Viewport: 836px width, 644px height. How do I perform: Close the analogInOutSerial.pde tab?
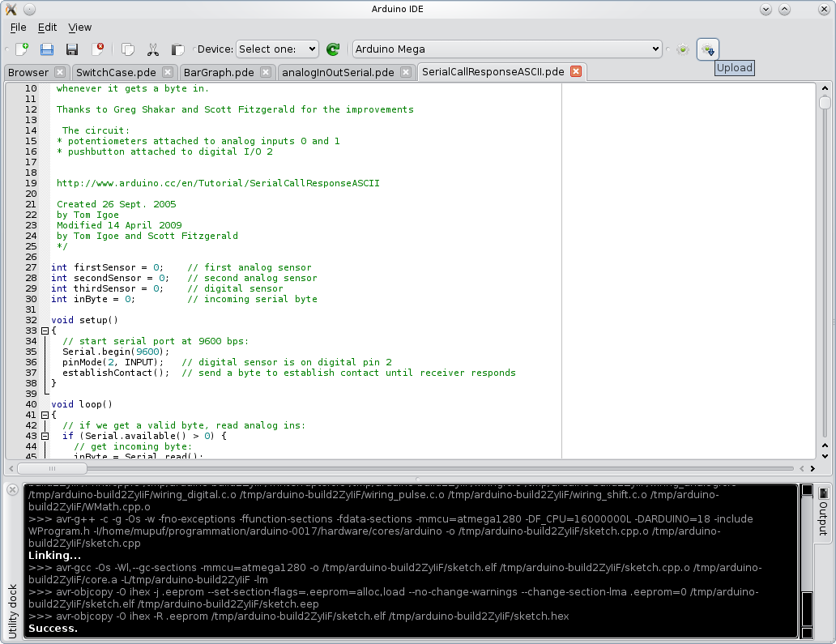coord(407,72)
